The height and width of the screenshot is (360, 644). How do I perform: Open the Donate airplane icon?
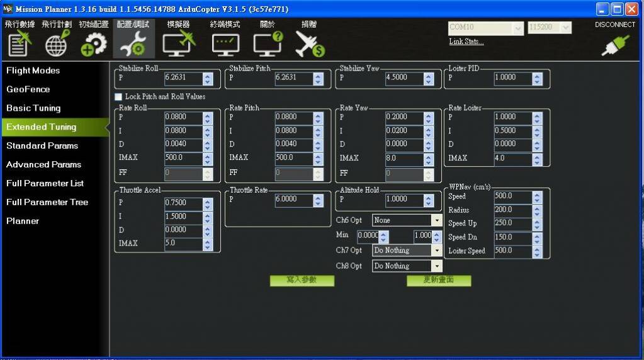(310, 44)
